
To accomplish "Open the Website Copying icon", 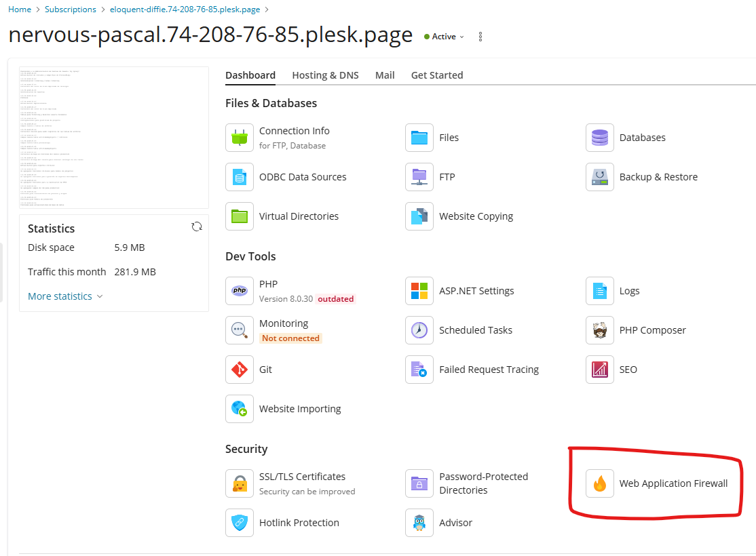I will 419,216.
